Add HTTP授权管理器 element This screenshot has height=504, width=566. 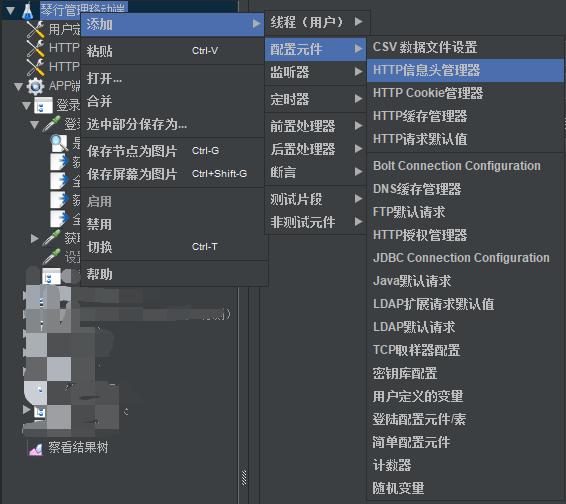tap(465, 235)
